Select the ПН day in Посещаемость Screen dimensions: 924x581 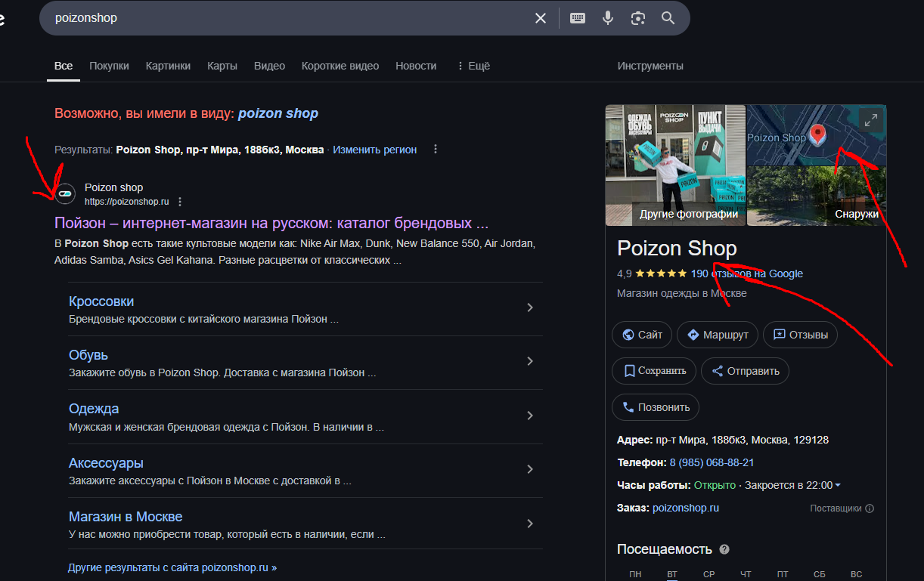(x=635, y=575)
